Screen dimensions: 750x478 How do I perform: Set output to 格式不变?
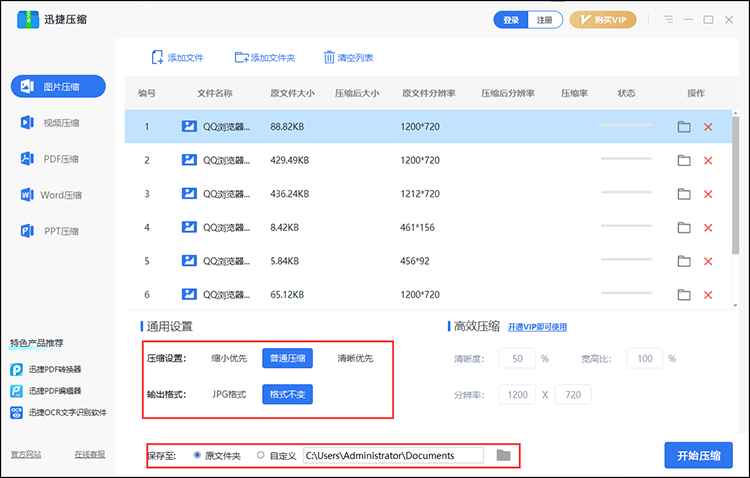tap(287, 395)
